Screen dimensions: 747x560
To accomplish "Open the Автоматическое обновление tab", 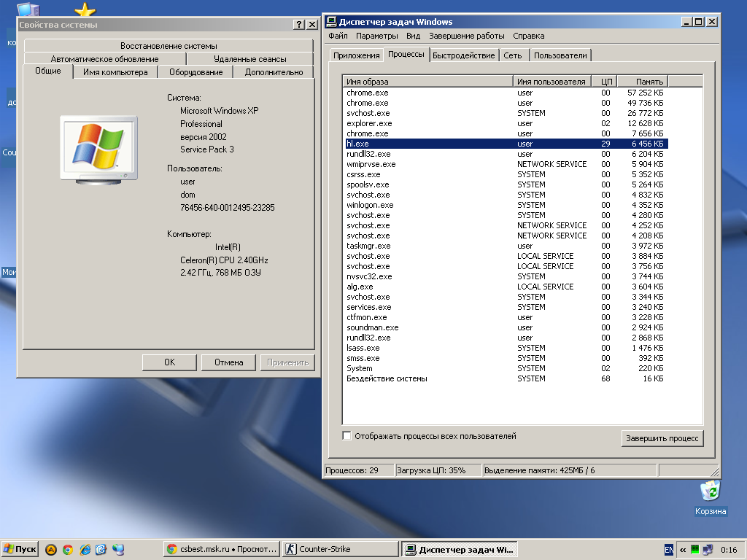I will point(105,59).
